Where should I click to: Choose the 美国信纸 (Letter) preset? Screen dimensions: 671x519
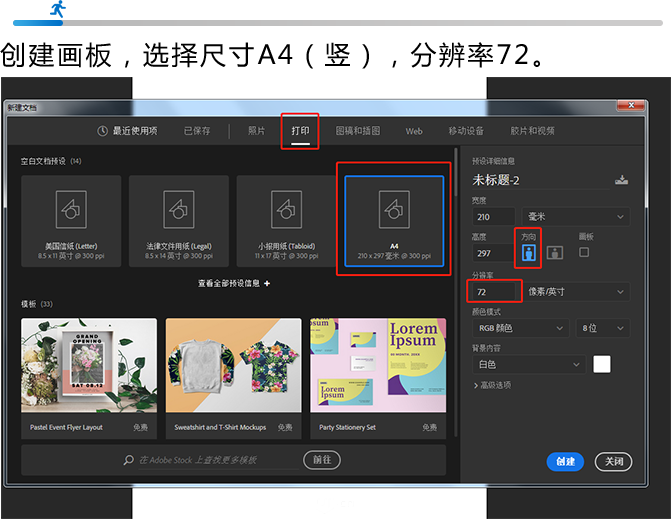point(71,221)
